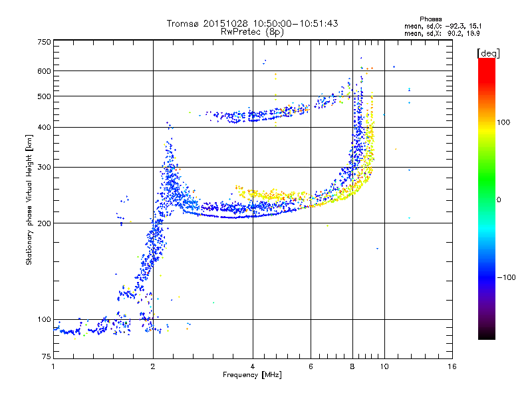Screen dimensions: 532x399
Task: Click the y-axis tick label '500'
Action: coord(45,96)
